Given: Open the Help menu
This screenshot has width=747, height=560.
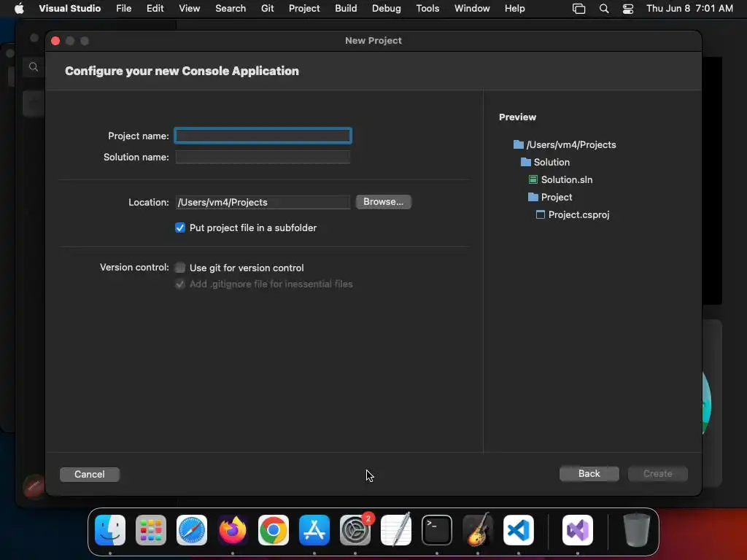Looking at the screenshot, I should tap(515, 9).
